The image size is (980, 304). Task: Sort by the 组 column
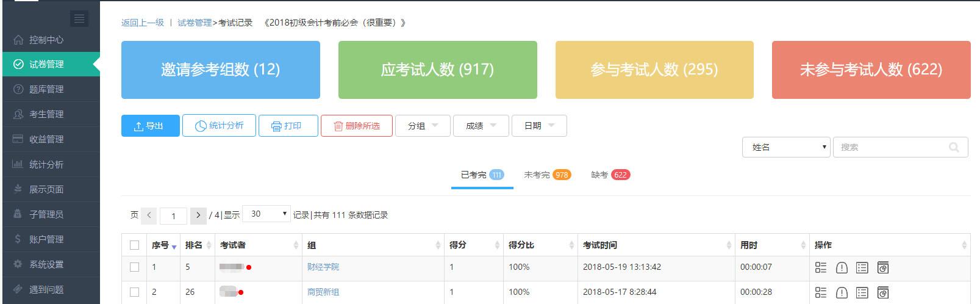pos(373,245)
